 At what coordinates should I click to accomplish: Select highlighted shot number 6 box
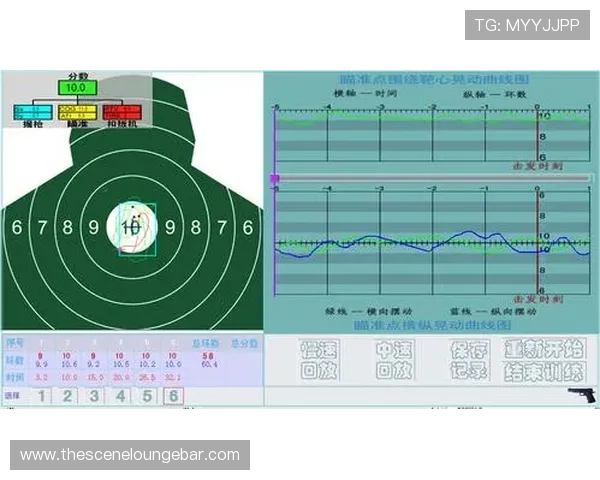(x=171, y=396)
